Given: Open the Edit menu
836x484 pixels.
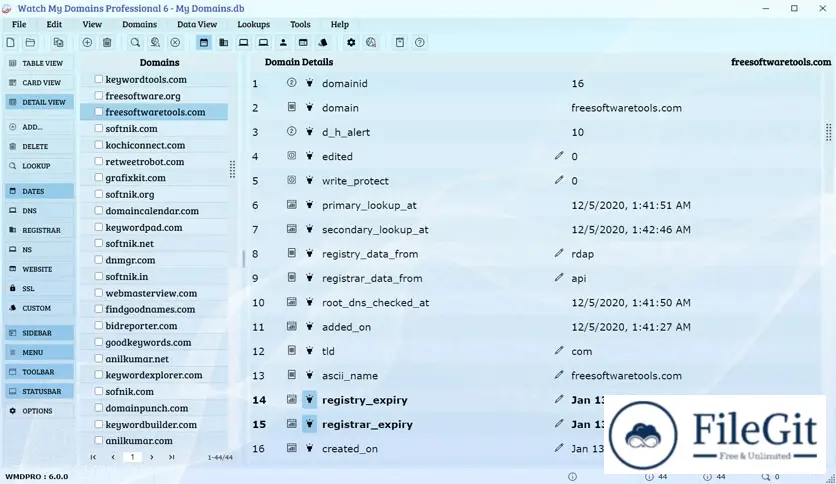Looking at the screenshot, I should coord(54,24).
